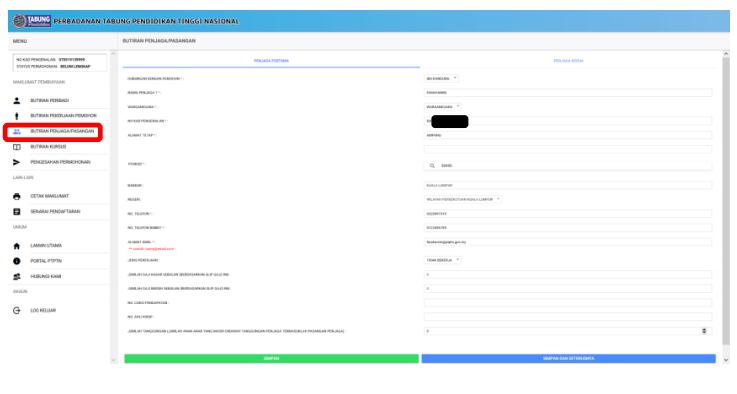Image resolution: width=737 pixels, height=394 pixels.
Task: Click the Jumlah Tanggungan spinner arrows
Action: point(704,331)
